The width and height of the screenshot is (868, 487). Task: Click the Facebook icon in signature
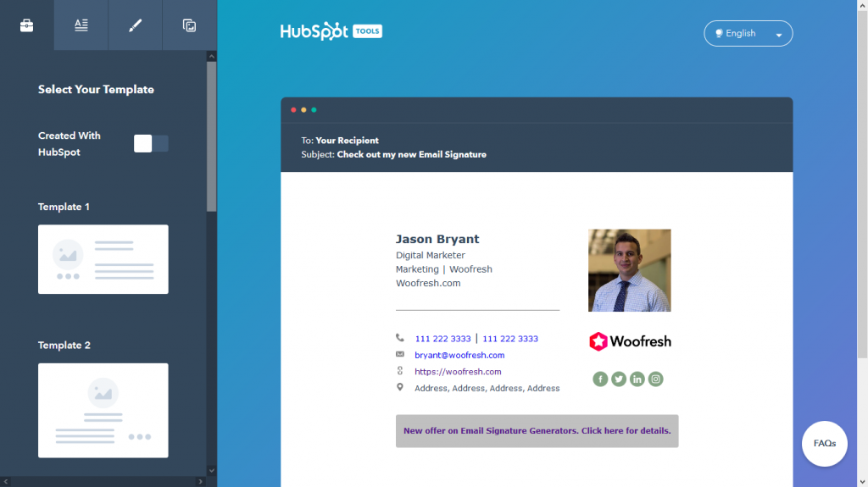600,379
